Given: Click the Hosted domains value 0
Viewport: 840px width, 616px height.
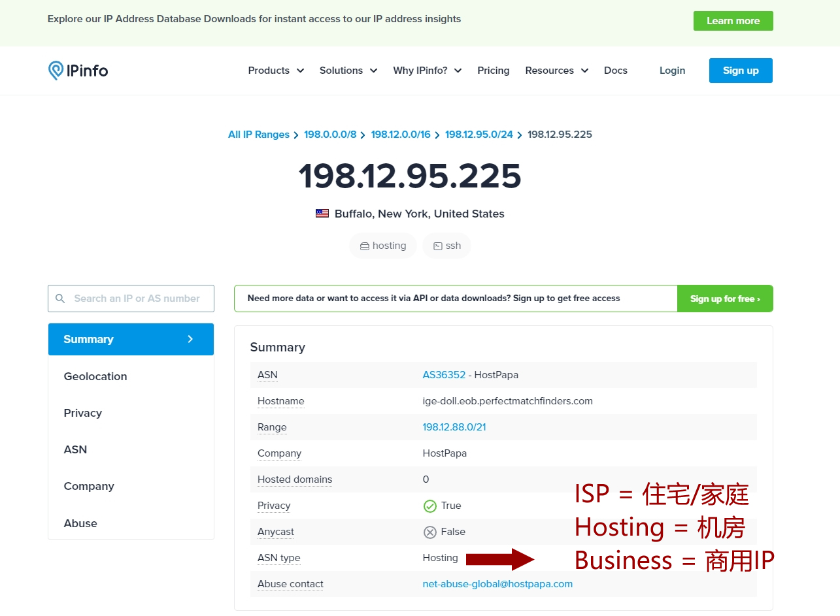Looking at the screenshot, I should click(426, 479).
